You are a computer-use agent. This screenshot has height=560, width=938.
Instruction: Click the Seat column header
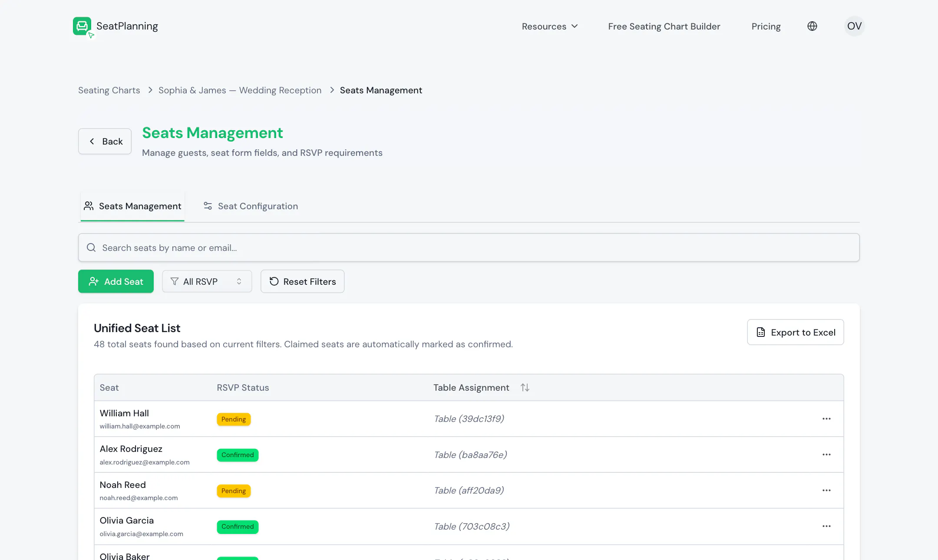[x=109, y=388]
